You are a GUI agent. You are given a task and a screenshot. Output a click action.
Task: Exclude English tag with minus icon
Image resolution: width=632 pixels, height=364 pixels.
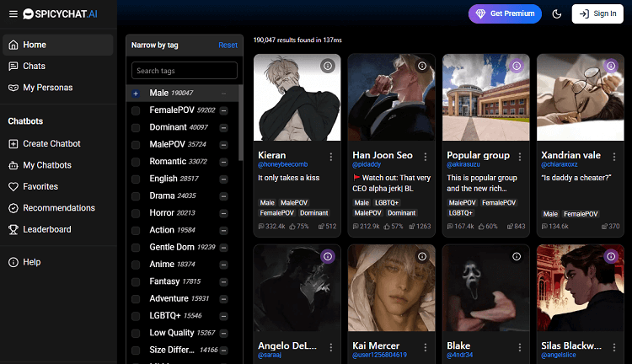223,179
